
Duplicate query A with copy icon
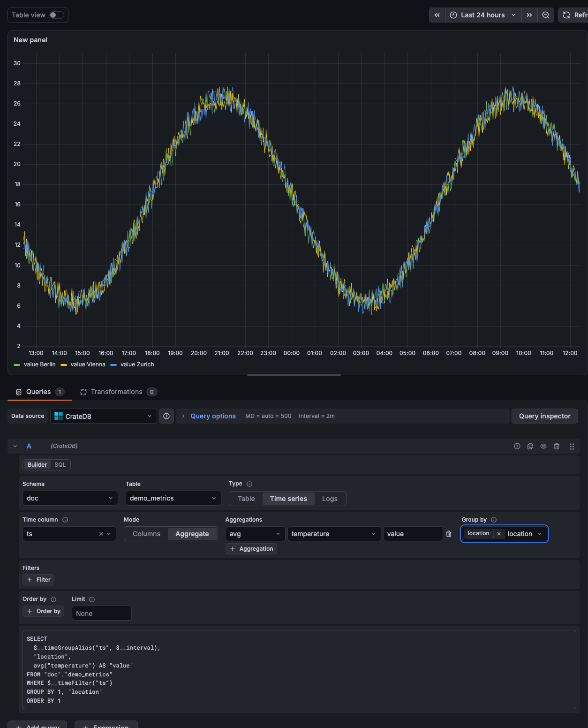530,446
